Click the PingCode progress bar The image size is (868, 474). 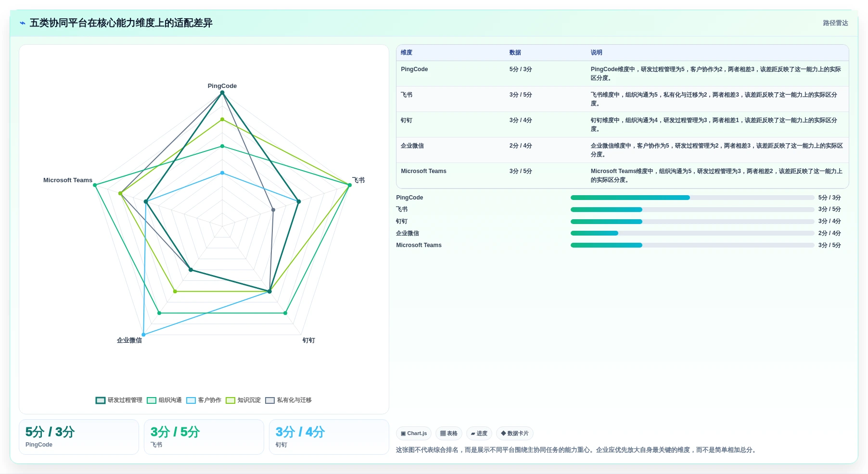tap(692, 198)
